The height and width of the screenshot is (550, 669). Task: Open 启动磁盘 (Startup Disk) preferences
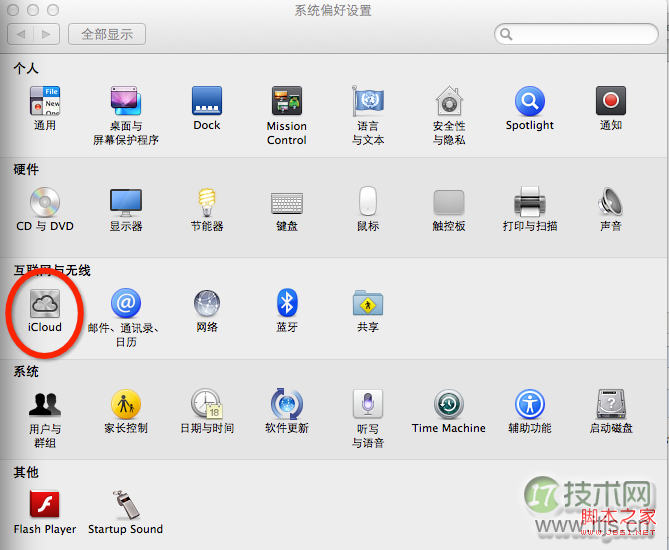(x=611, y=404)
